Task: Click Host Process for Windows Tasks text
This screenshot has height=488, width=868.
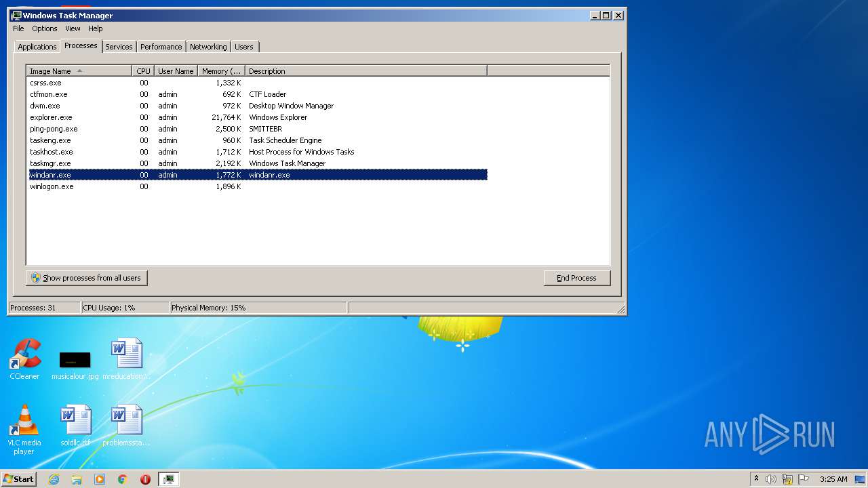Action: click(x=301, y=152)
